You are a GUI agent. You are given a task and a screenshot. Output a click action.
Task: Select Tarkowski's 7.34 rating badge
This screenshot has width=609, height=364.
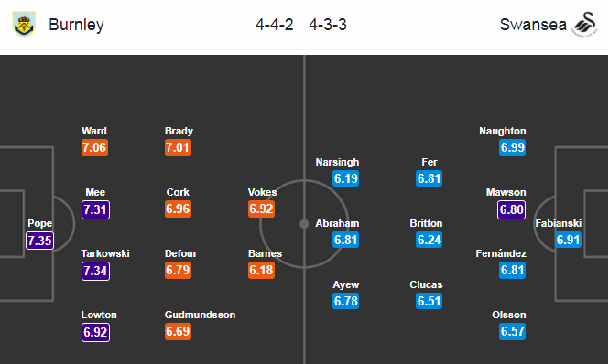point(95,271)
